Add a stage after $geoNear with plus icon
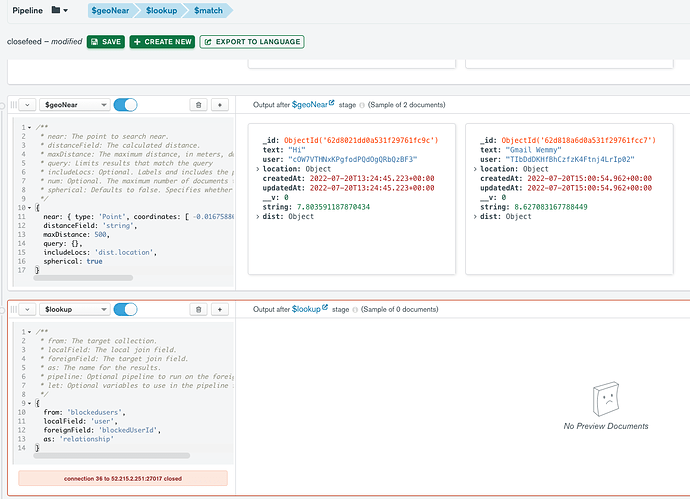690x499 pixels. pos(221,104)
